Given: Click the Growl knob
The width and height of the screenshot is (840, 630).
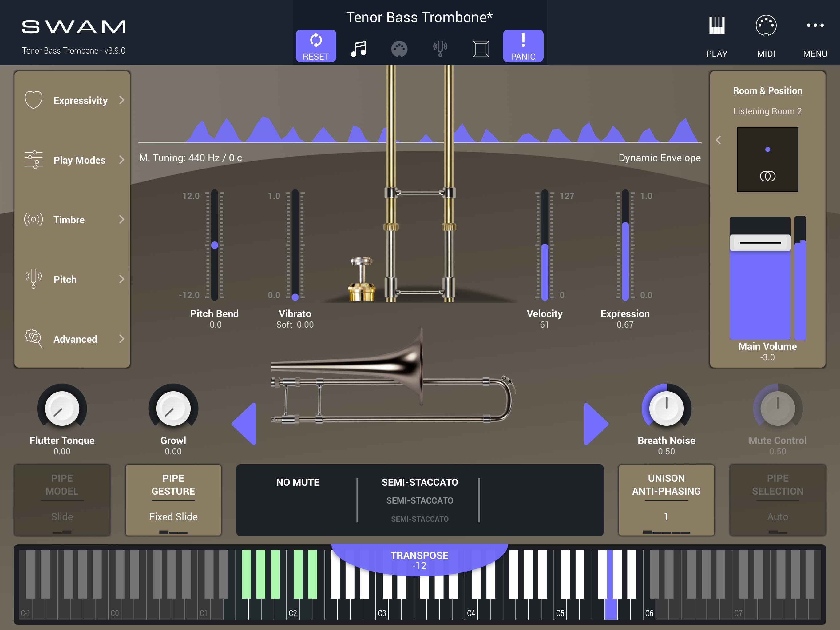Looking at the screenshot, I should [173, 409].
